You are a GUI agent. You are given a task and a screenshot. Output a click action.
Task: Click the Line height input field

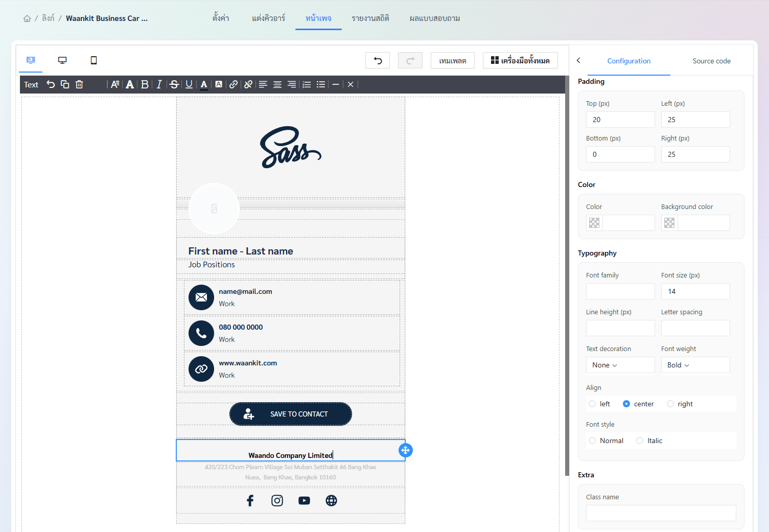pyautogui.click(x=620, y=328)
